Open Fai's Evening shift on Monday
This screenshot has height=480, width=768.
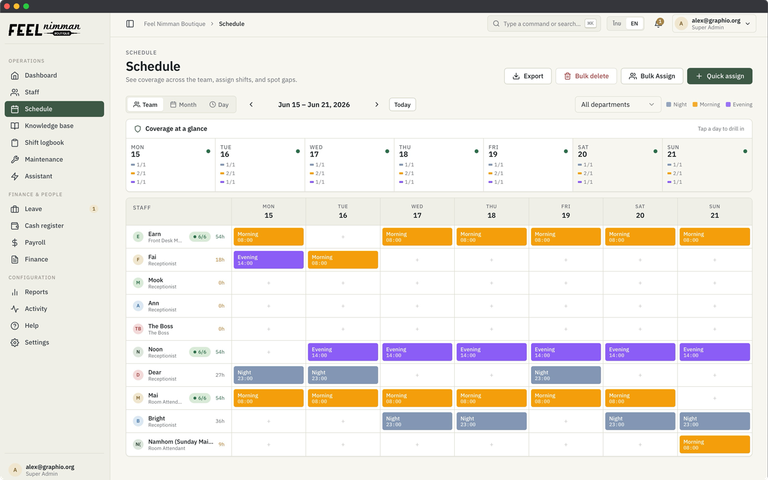(268, 260)
